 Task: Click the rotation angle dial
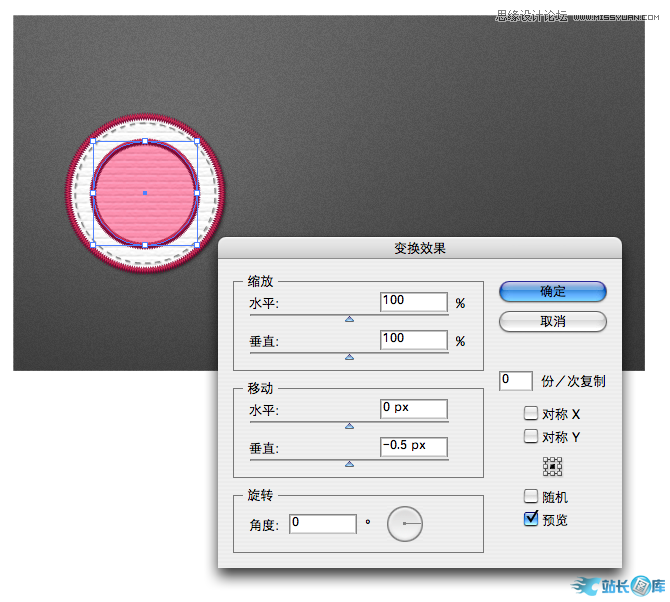[x=405, y=524]
